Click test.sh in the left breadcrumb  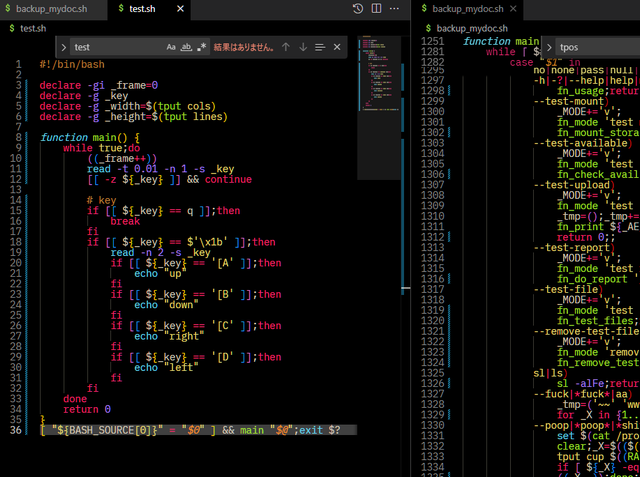[31, 28]
